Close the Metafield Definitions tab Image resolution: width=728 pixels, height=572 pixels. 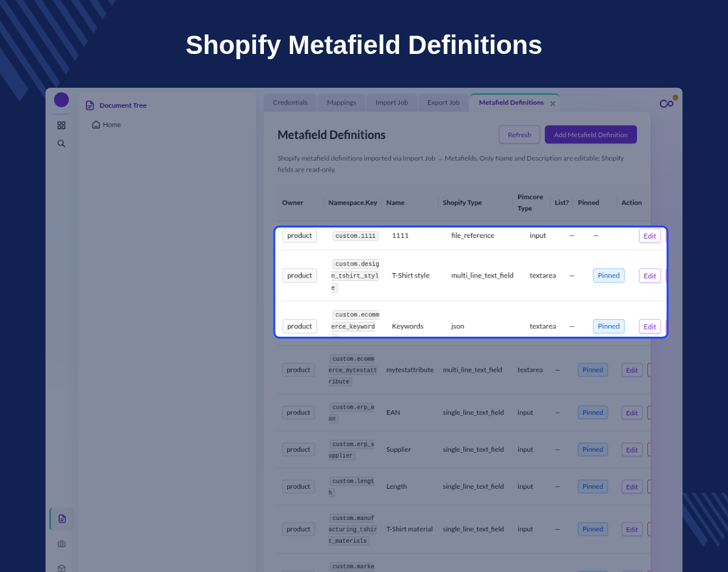pyautogui.click(x=552, y=103)
